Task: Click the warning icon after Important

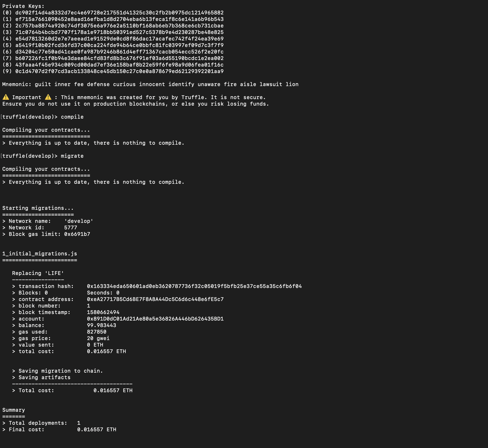Action: (x=48, y=97)
